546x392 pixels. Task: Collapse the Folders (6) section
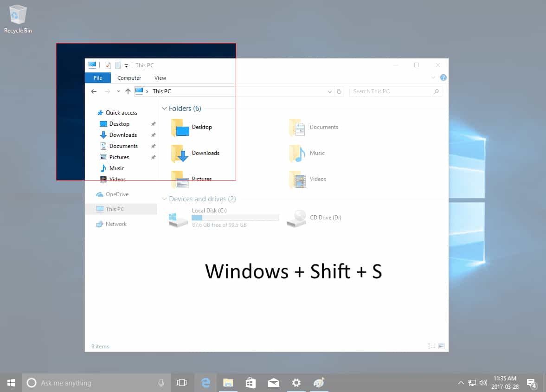pos(165,108)
